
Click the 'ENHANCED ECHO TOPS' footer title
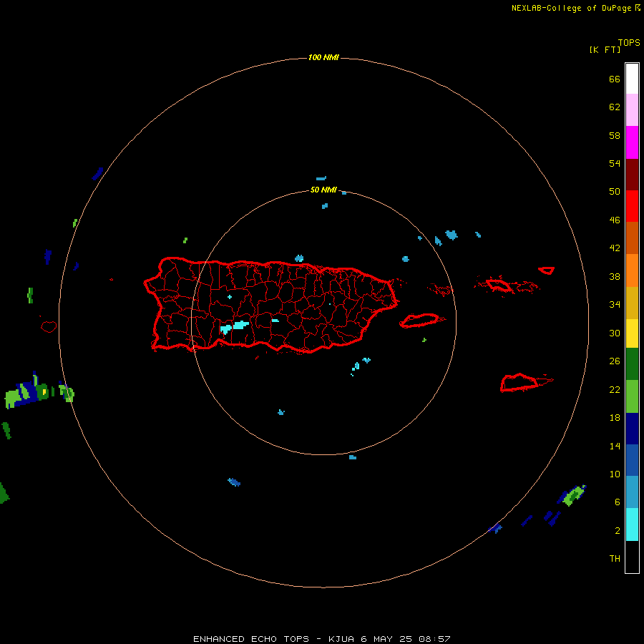251,639
